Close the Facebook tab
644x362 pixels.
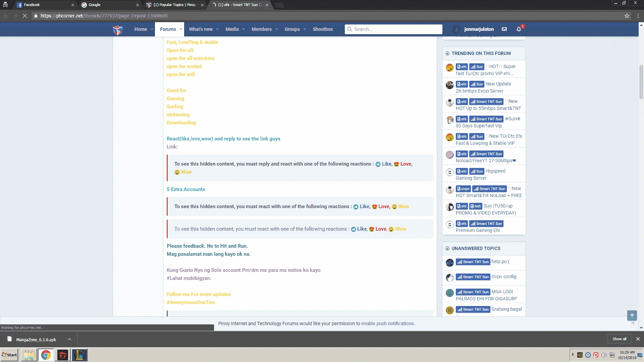72,5
